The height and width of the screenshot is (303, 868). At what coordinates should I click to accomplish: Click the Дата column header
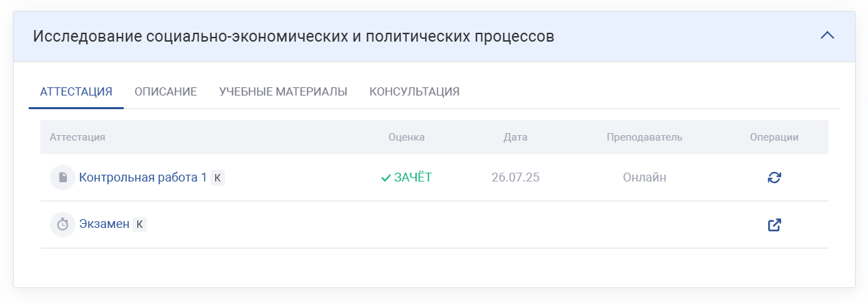[x=515, y=137]
